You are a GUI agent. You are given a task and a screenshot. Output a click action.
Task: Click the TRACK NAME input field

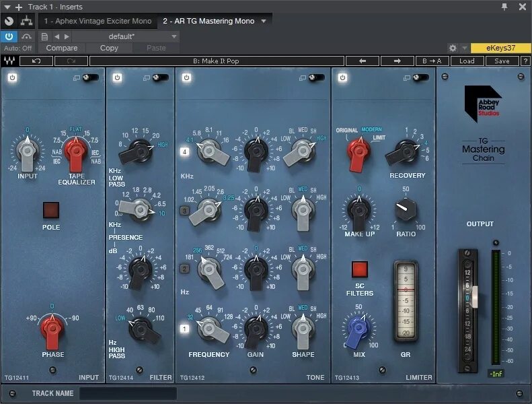[x=128, y=393]
